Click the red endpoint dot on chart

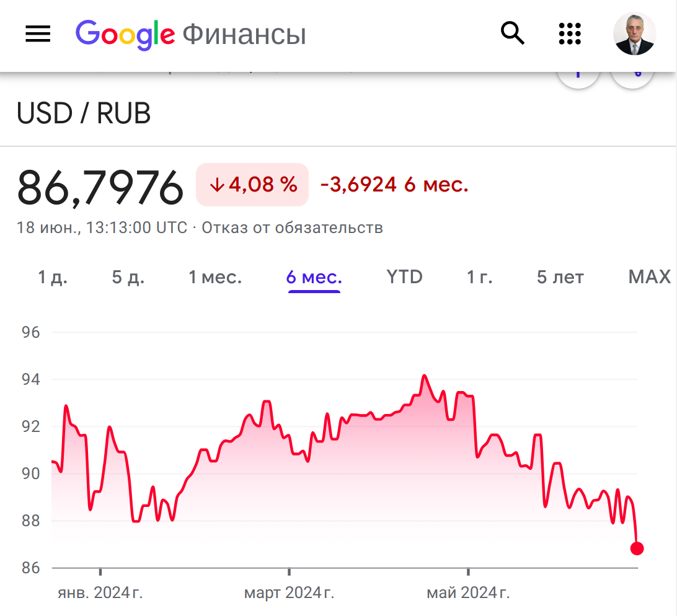click(x=637, y=548)
